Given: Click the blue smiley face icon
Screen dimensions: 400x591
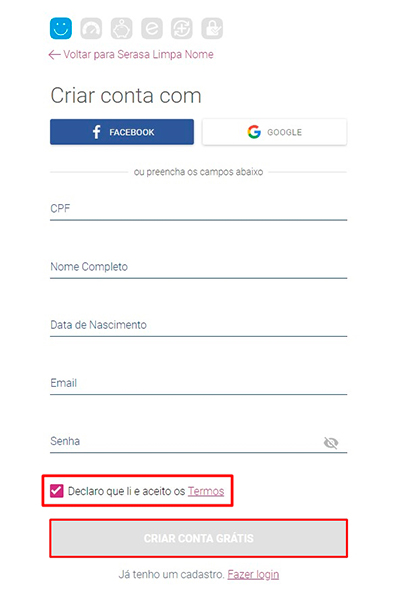Looking at the screenshot, I should 61,28.
